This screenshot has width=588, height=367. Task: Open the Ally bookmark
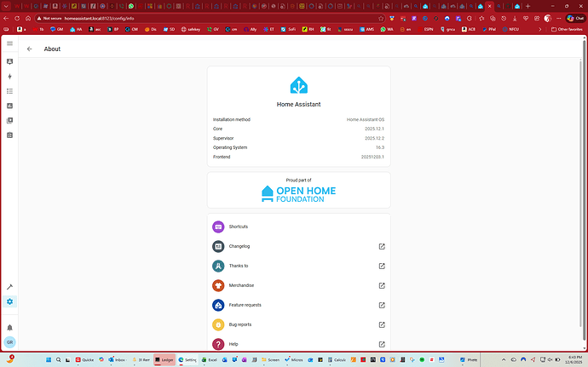pos(251,29)
